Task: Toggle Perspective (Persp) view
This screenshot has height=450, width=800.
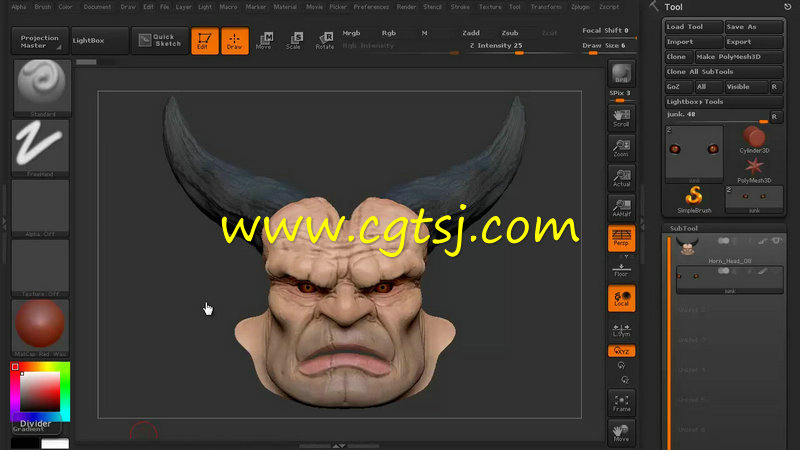Action: click(621, 238)
